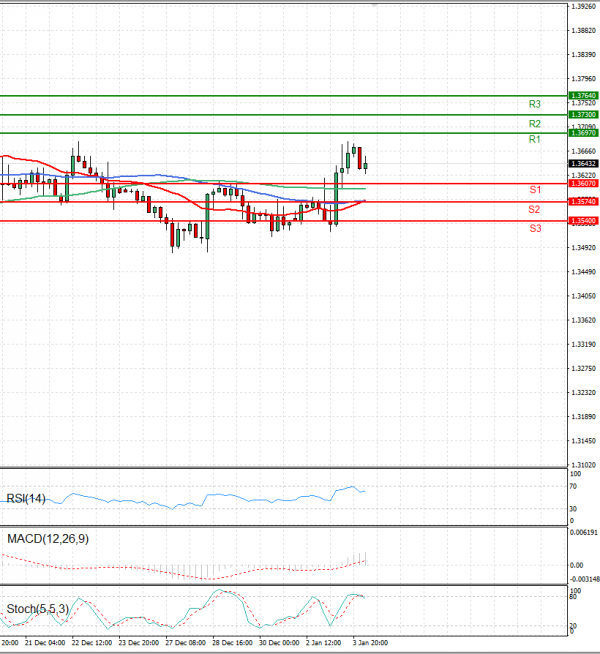Select the 1.35740 red price tag
The height and width of the screenshot is (654, 600).
point(583,202)
